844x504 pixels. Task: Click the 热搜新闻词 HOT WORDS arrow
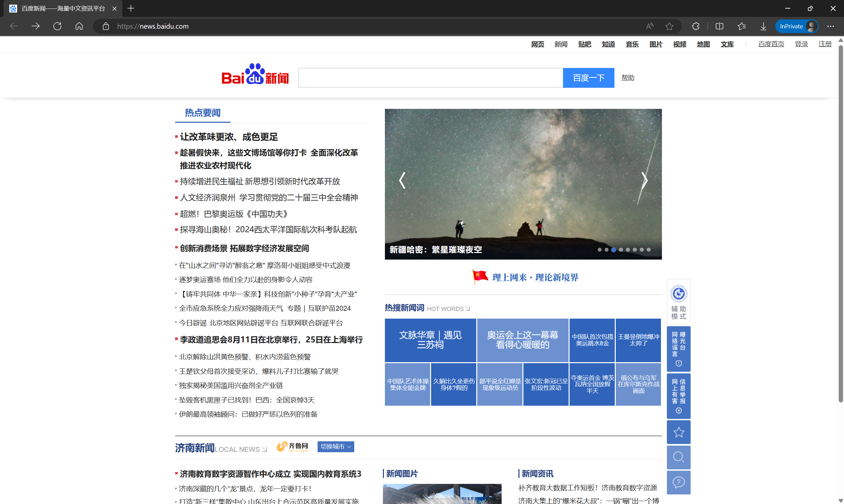(467, 308)
